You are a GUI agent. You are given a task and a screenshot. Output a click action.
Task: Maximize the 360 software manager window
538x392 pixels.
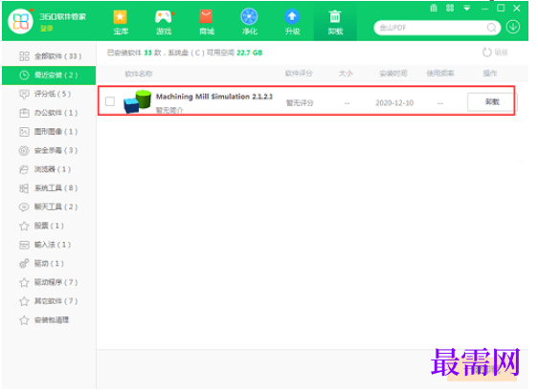click(501, 9)
